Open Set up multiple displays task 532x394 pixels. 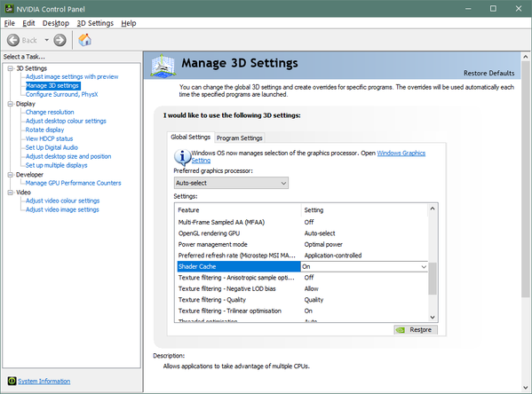click(56, 165)
